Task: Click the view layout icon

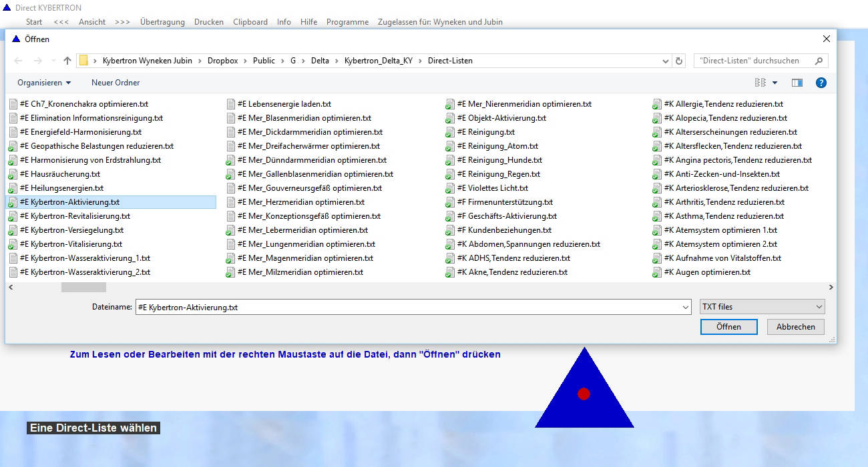Action: [x=760, y=83]
